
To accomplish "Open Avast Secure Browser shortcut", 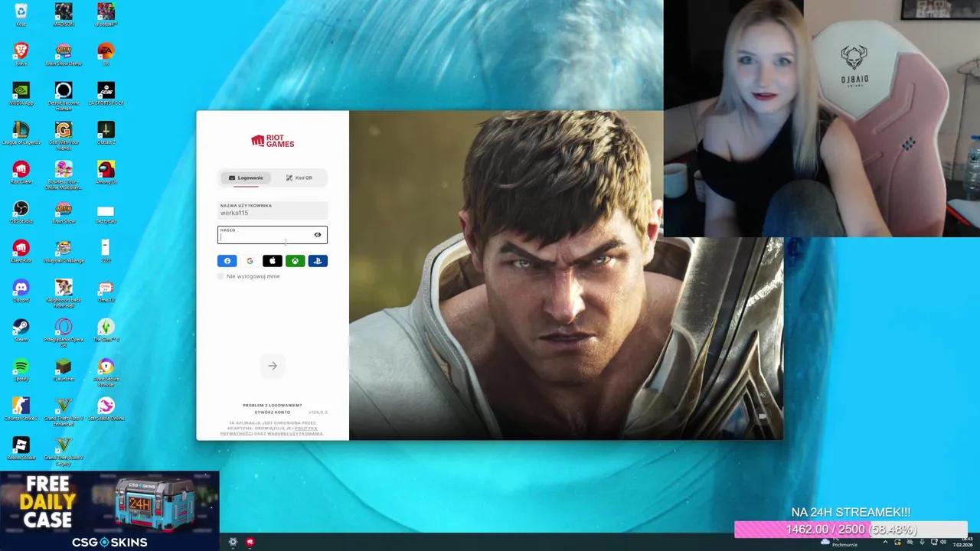I will (x=106, y=373).
